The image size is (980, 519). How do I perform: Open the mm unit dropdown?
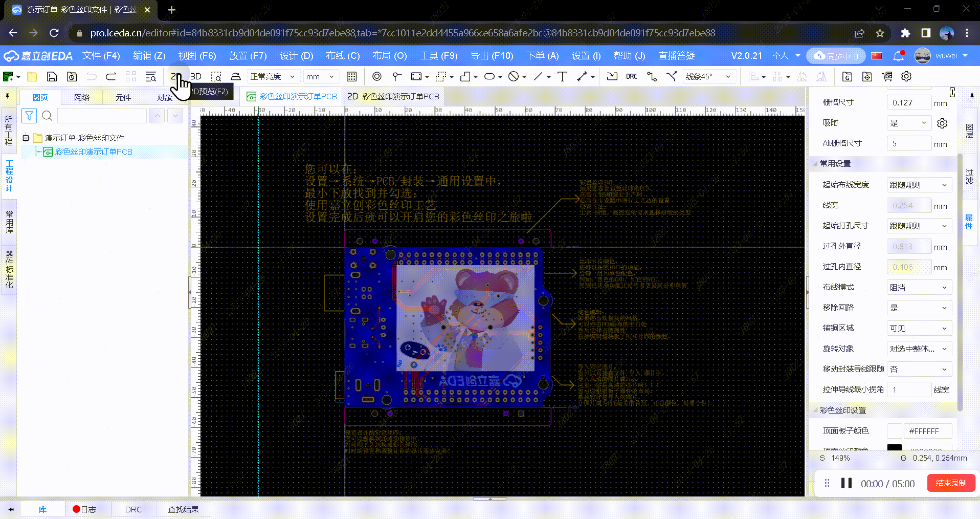[x=321, y=77]
